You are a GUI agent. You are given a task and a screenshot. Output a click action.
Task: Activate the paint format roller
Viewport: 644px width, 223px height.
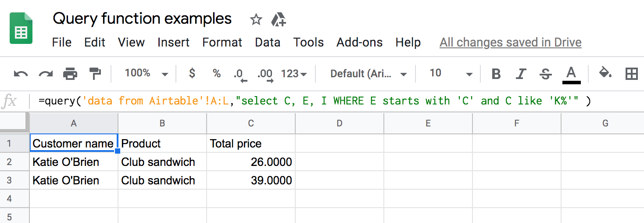(95, 73)
